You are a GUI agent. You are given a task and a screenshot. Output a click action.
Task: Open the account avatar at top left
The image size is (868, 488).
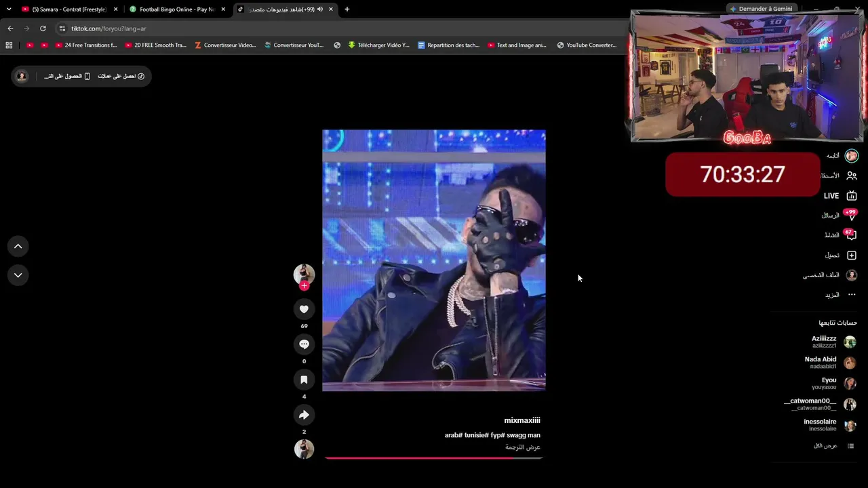[22, 76]
